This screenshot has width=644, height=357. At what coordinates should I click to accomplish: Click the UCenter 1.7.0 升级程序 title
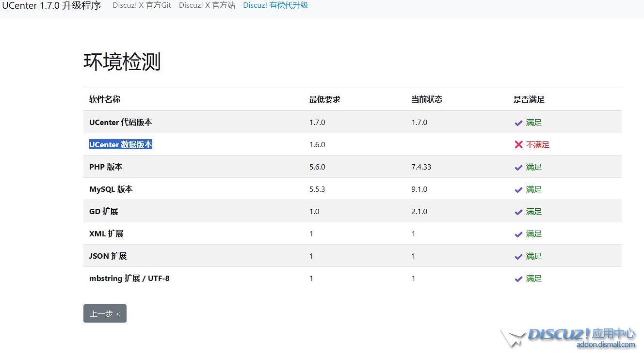point(51,6)
